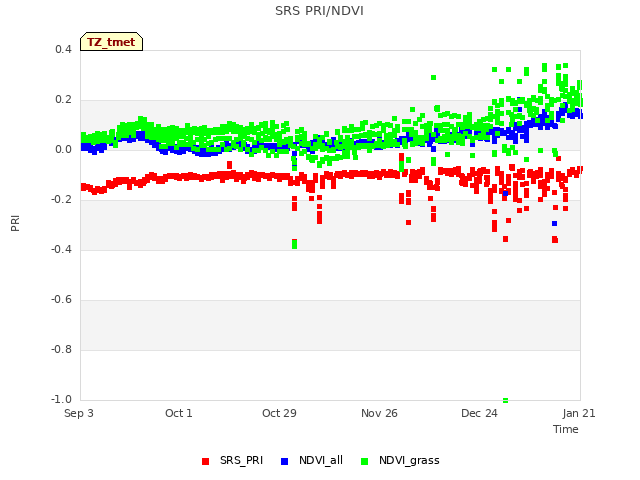Click the 0.0 y-axis tick label

click(63, 149)
